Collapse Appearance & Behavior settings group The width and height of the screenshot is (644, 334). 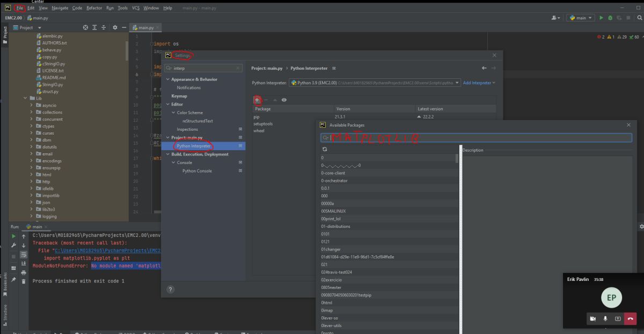tap(167, 79)
